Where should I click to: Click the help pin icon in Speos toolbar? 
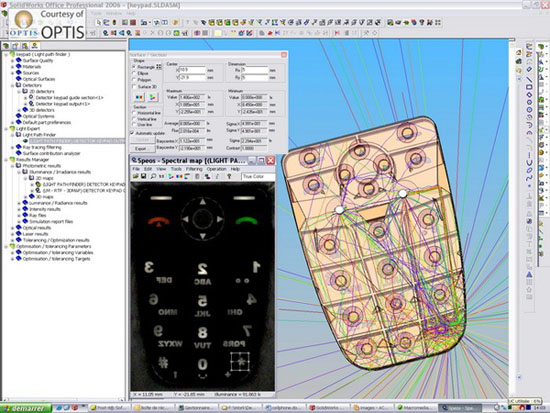[229, 176]
